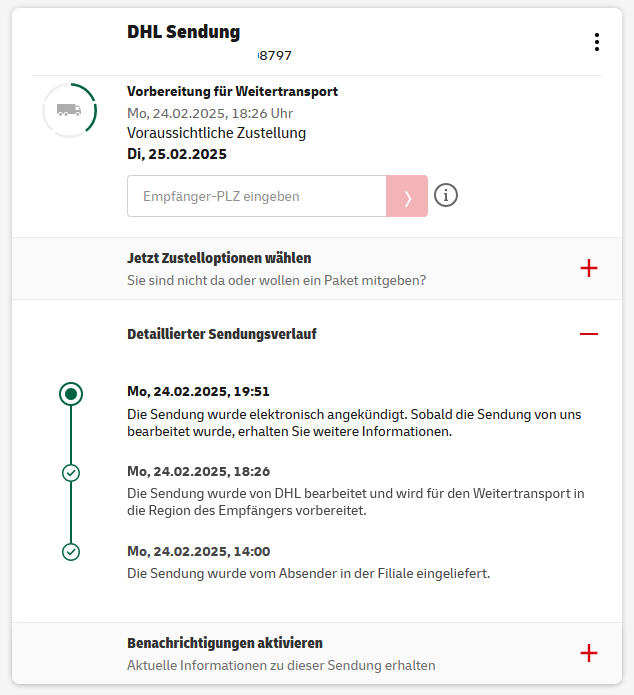Click the checkmark marker for 14:00 event
The width and height of the screenshot is (634, 695).
[71, 551]
